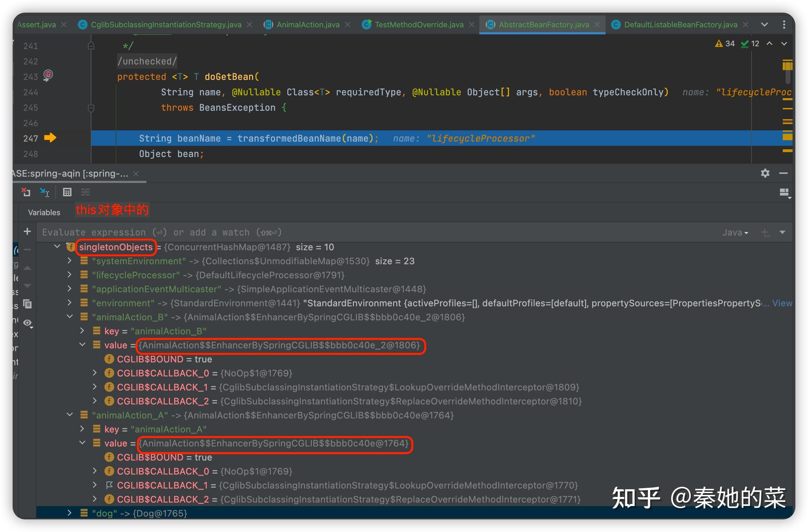The height and width of the screenshot is (532, 808).
Task: Expand key = "animalAction_A" node
Action: point(82,429)
